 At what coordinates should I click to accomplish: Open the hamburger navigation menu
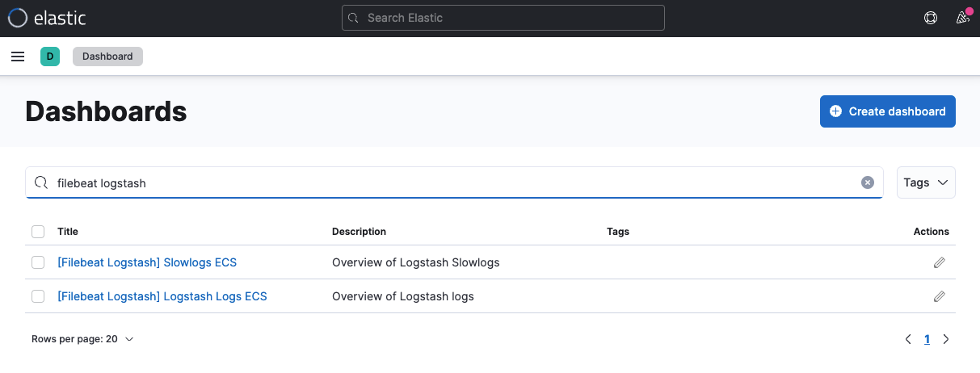18,57
